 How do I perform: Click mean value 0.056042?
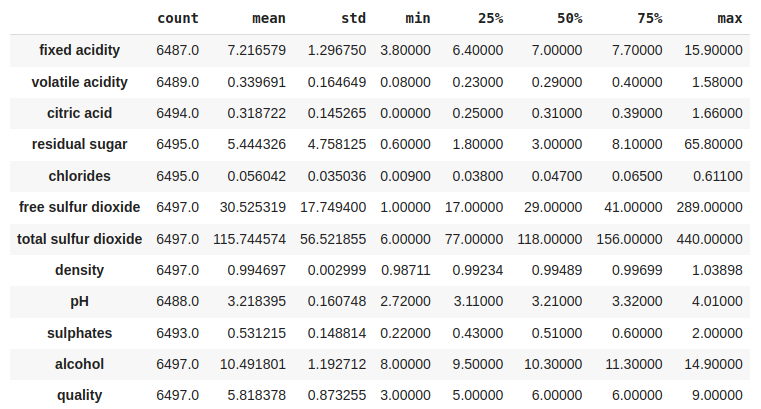257,176
